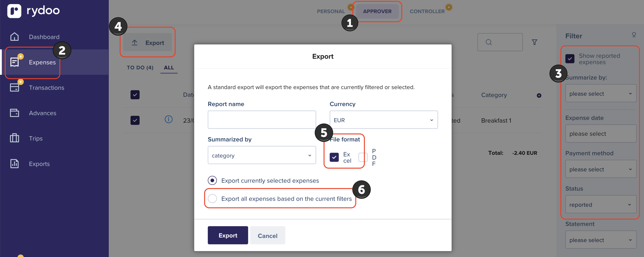Open the Dashboard home icon
Viewport: 644px width, 257px height.
pos(15,36)
